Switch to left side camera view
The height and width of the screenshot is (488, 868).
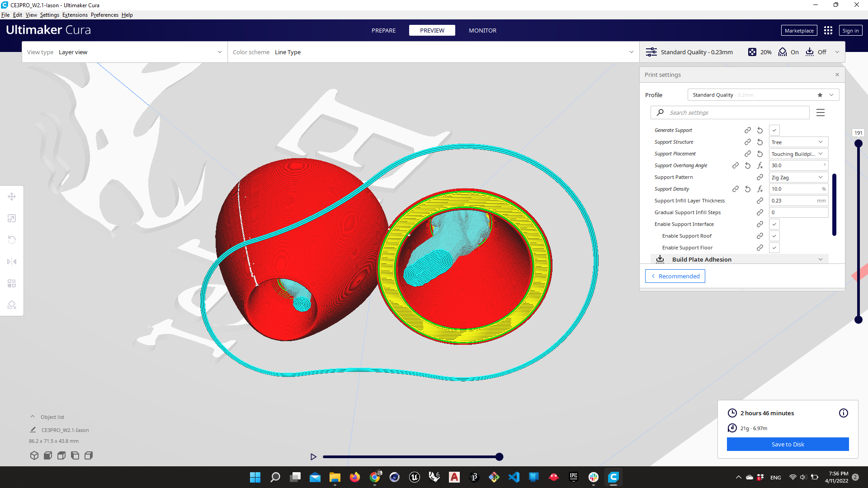point(75,455)
